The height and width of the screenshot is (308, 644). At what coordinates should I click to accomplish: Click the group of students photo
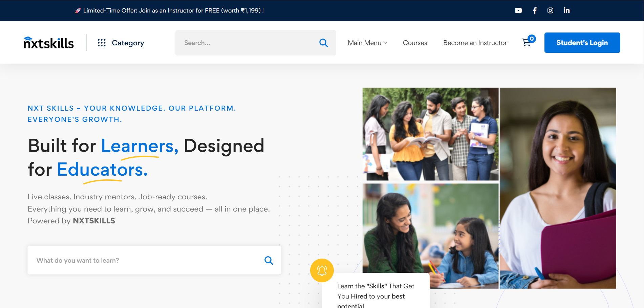(x=430, y=134)
